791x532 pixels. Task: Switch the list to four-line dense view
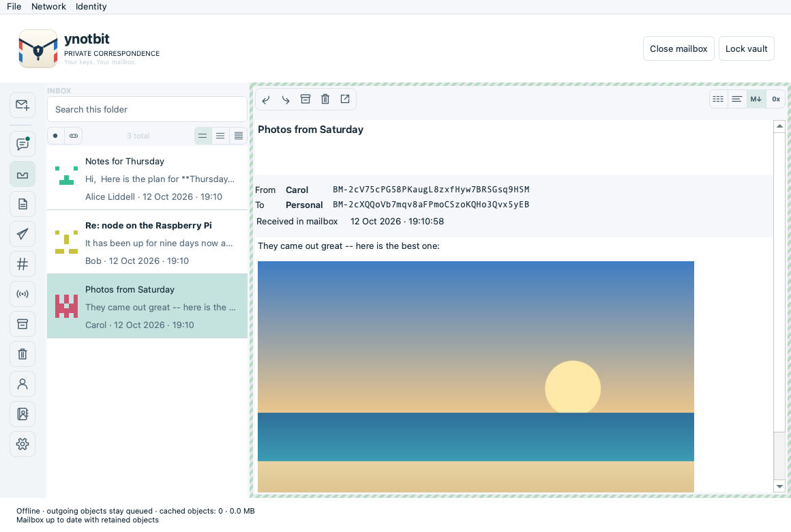239,136
